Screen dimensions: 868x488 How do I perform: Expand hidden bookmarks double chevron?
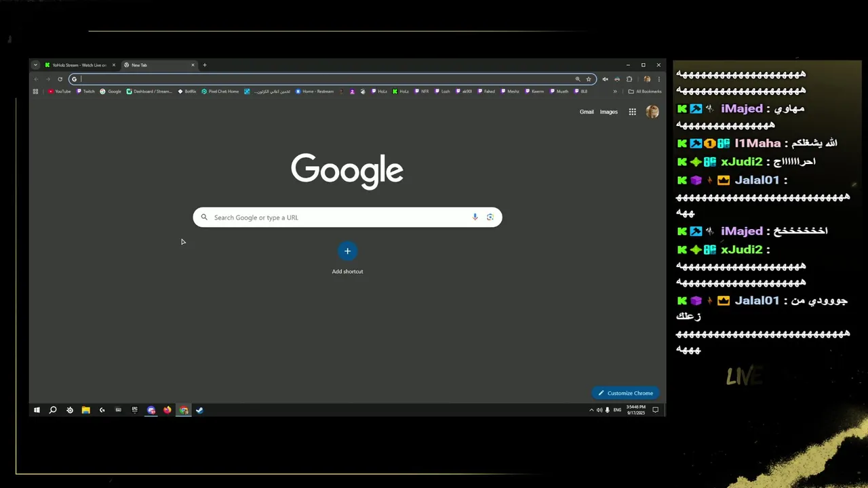coord(615,91)
